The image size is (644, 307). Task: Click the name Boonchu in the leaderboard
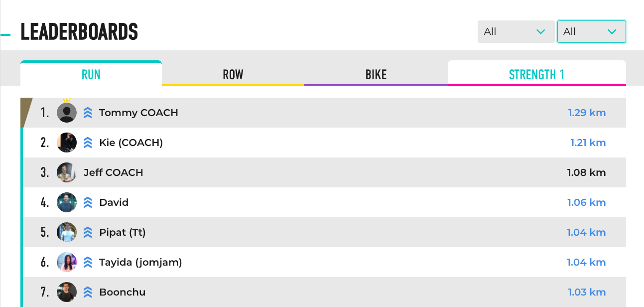[x=123, y=292]
